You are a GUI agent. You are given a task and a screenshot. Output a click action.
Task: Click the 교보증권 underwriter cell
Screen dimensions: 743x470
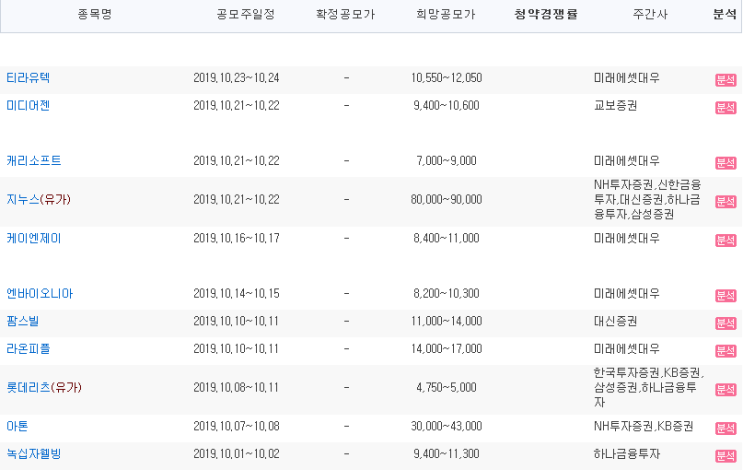(616, 105)
